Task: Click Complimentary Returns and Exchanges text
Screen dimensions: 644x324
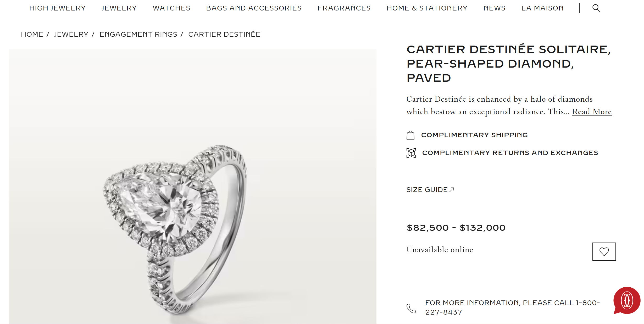Action: [x=510, y=153]
